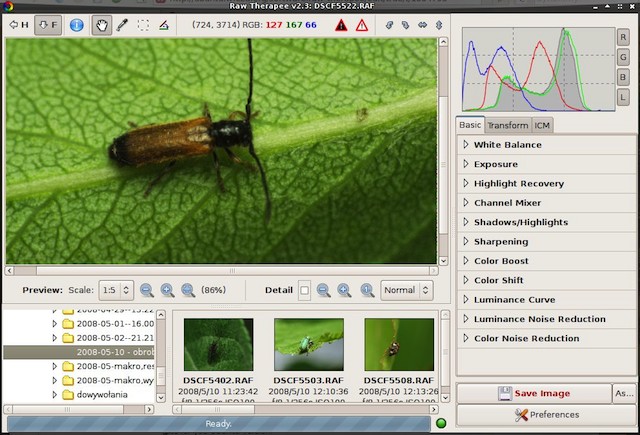Click the up arrow of preview scrollbar
Screen dimensions: 640x435
tap(443, 42)
